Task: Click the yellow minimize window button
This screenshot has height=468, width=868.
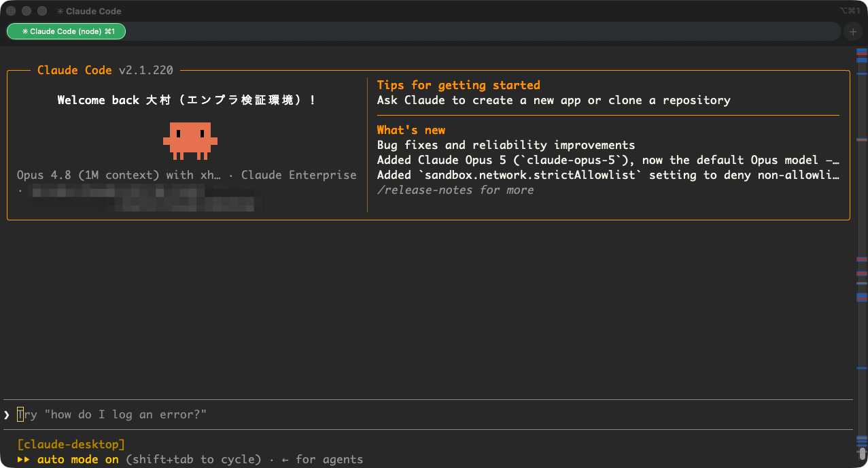Action: point(27,11)
